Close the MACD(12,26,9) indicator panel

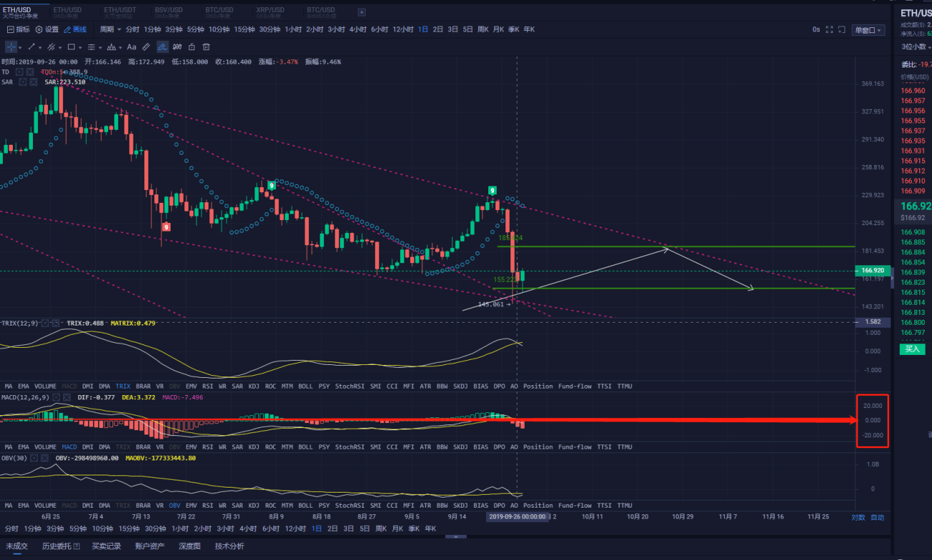(67, 397)
